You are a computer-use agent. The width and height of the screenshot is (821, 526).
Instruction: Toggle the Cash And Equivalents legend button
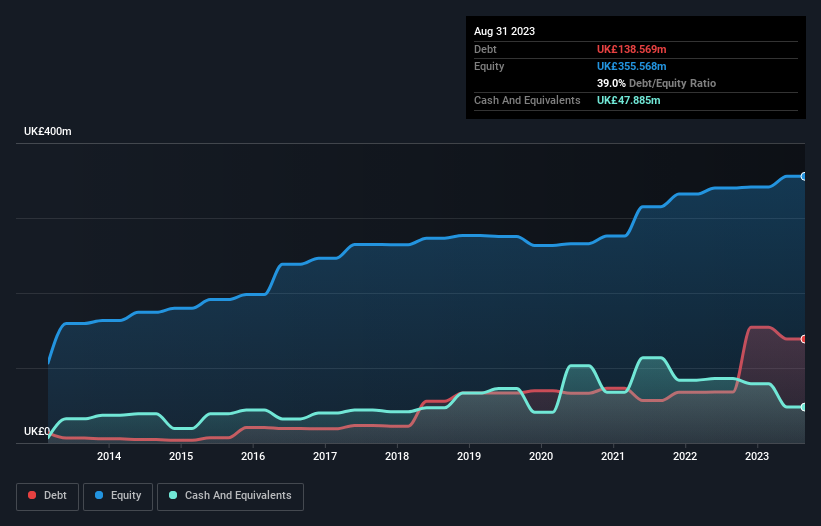230,496
